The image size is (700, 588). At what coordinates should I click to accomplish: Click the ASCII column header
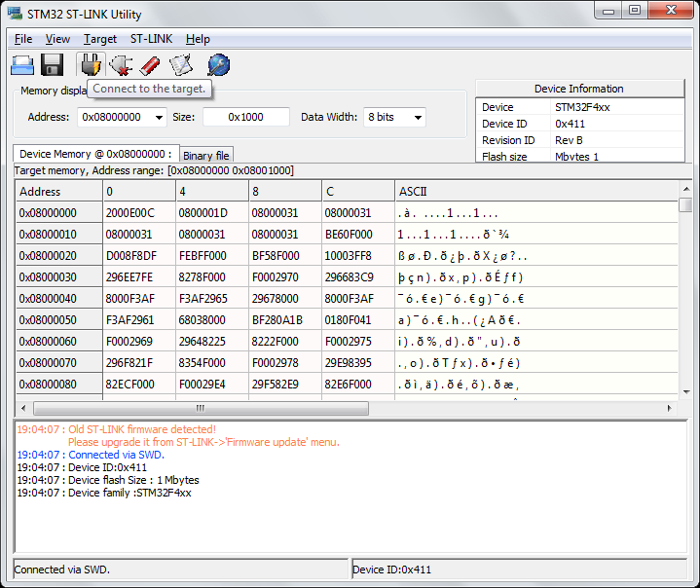click(x=536, y=192)
